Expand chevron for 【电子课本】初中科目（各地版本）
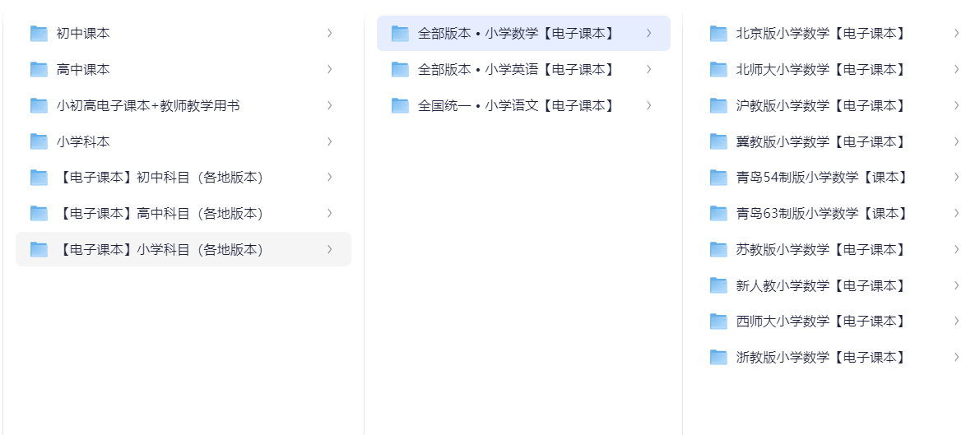The height and width of the screenshot is (435, 980). 329,177
